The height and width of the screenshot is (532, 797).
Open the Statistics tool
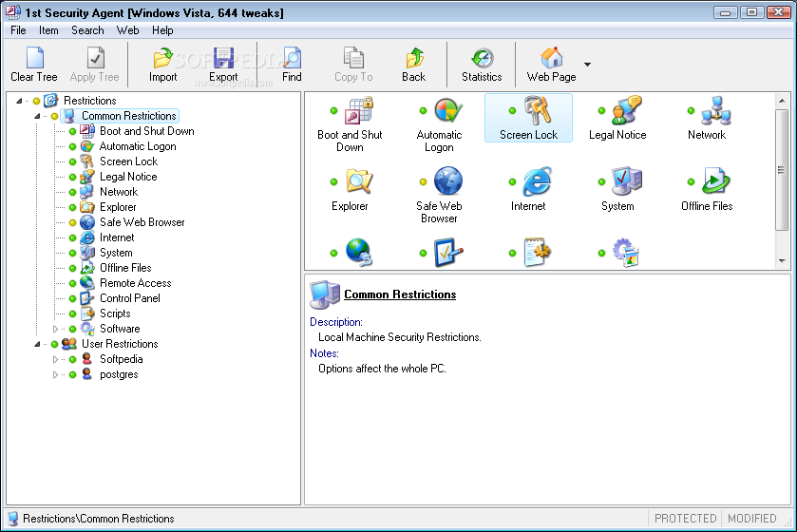(x=482, y=65)
